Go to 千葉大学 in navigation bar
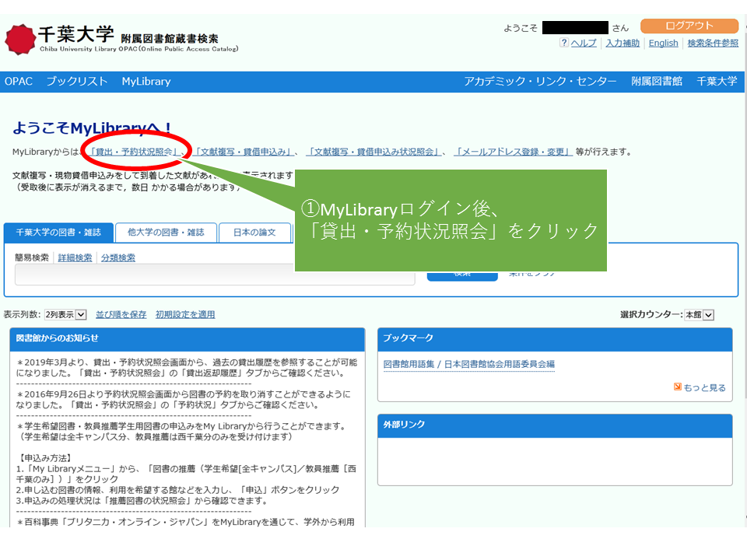 pyautogui.click(x=717, y=82)
